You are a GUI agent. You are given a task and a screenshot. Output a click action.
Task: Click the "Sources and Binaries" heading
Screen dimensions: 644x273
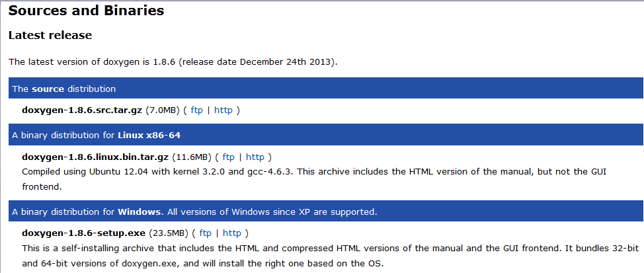pos(86,11)
